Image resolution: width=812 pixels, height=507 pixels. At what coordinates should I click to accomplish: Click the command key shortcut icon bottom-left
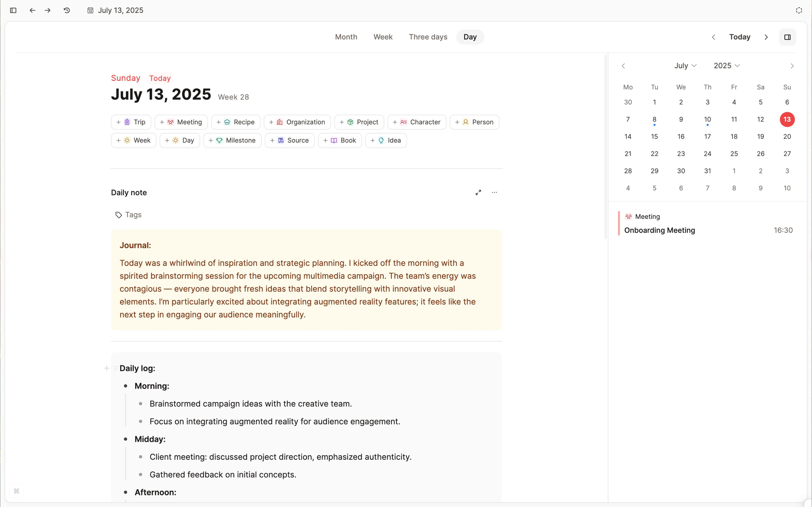click(17, 491)
